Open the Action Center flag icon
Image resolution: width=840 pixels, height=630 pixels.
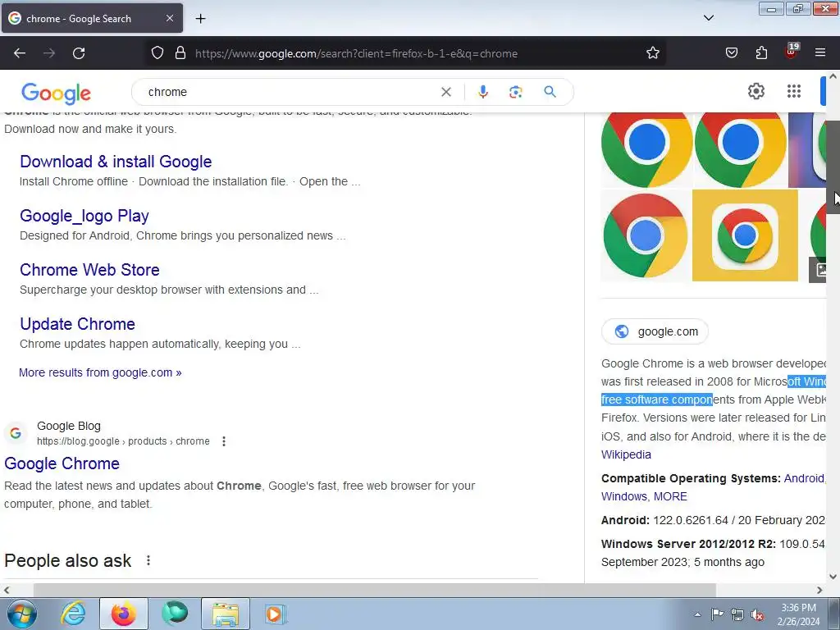pos(717,614)
